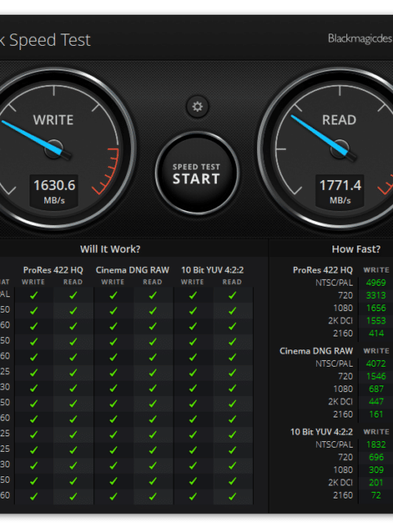Click the Speed Test title text
The image size is (393, 532).
(50, 40)
